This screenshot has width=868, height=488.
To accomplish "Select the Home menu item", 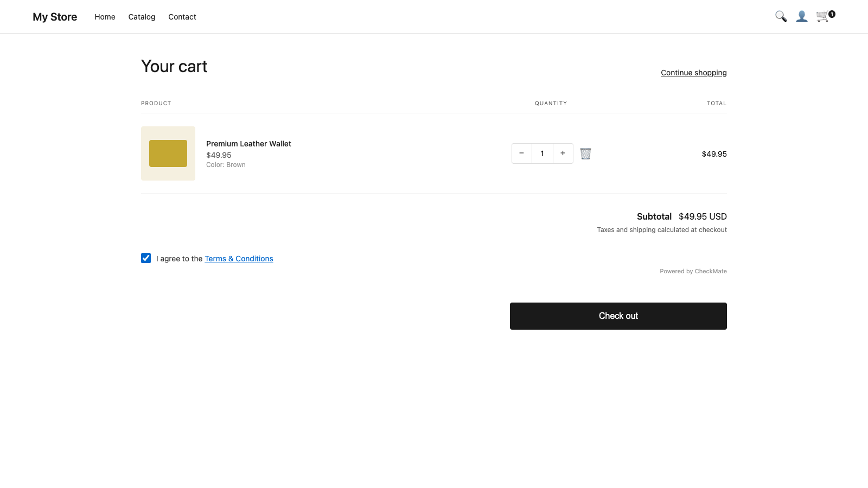I will [105, 17].
